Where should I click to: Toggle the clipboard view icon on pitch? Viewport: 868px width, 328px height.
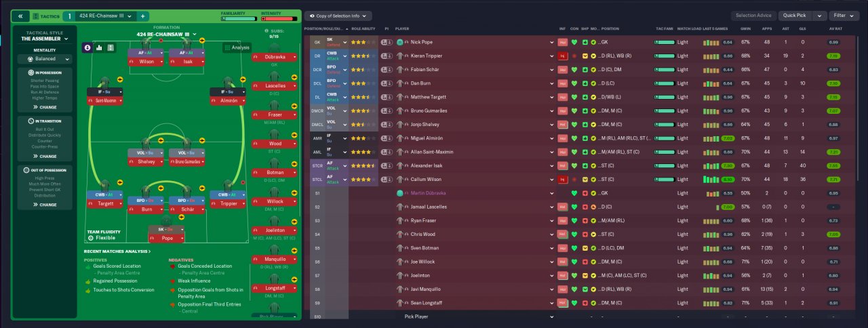pos(111,47)
